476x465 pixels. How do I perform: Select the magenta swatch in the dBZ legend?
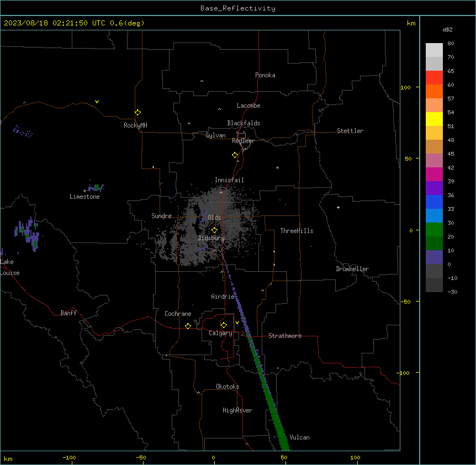pyautogui.click(x=434, y=174)
